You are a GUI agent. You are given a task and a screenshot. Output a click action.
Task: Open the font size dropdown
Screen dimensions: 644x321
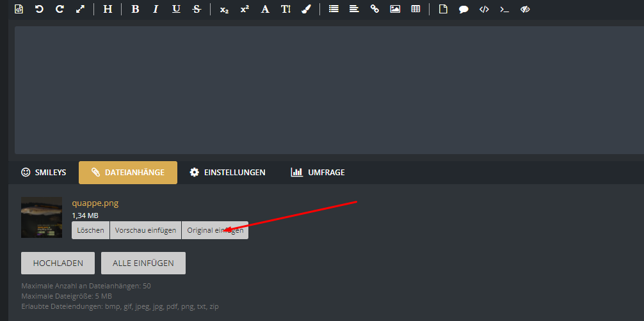(x=286, y=10)
